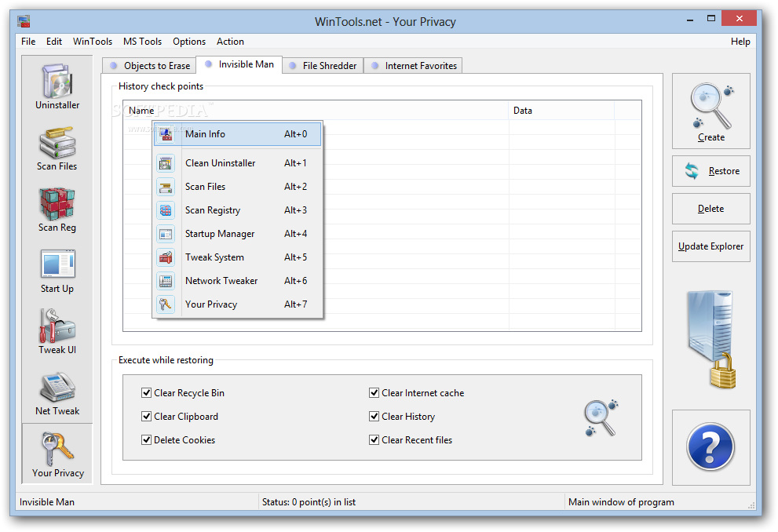Switch to Invisible Man tab

click(x=239, y=64)
